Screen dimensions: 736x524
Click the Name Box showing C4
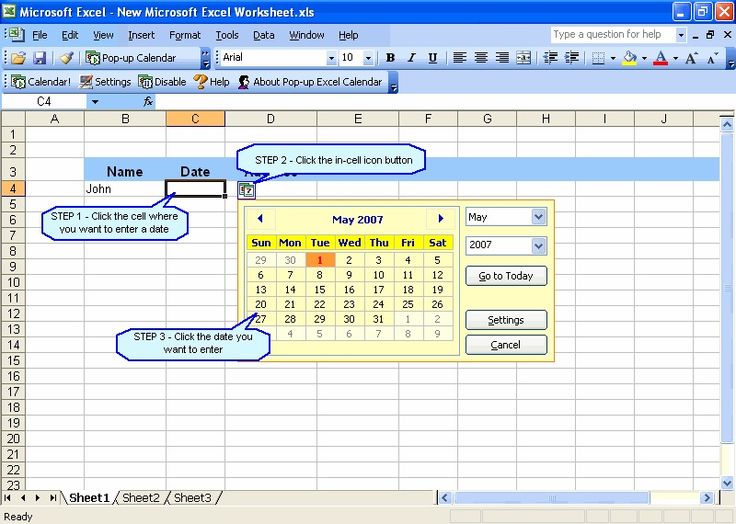[x=44, y=101]
